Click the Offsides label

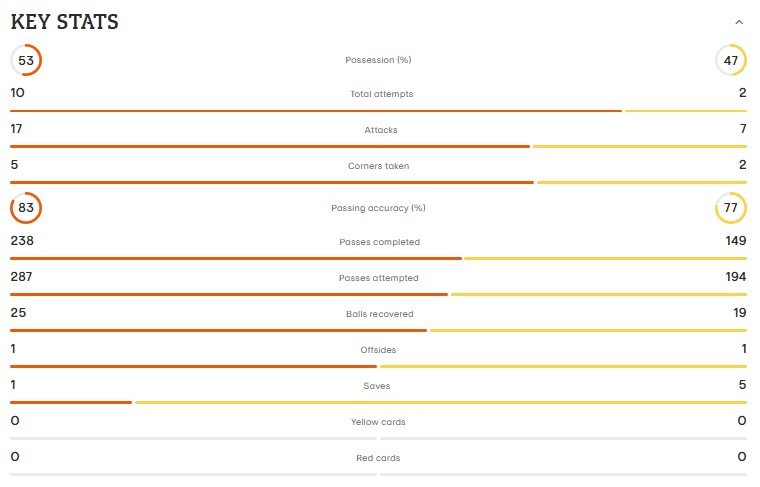(378, 350)
